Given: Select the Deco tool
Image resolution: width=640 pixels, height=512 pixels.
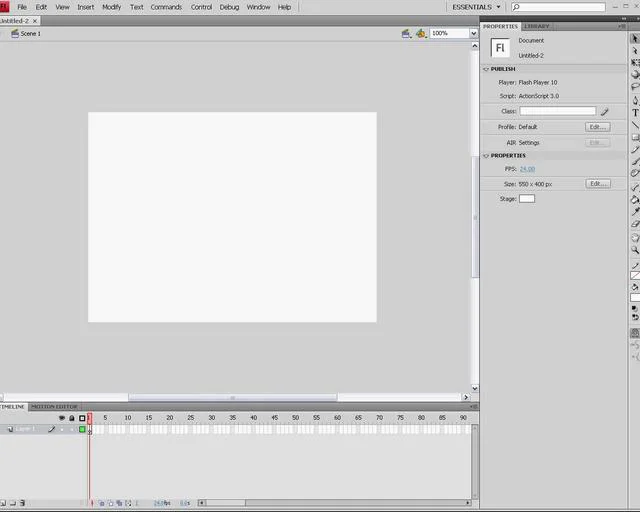Looking at the screenshot, I should click(x=635, y=173).
